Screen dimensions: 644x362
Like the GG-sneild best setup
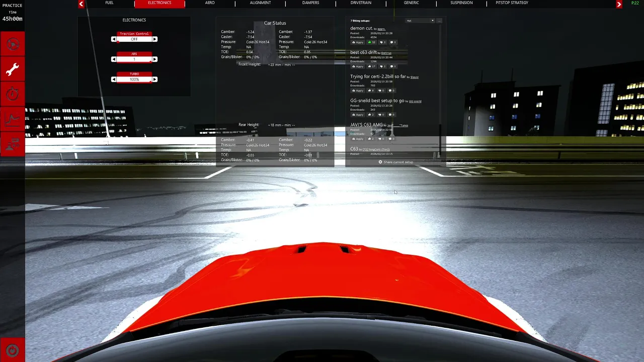pos(371,115)
